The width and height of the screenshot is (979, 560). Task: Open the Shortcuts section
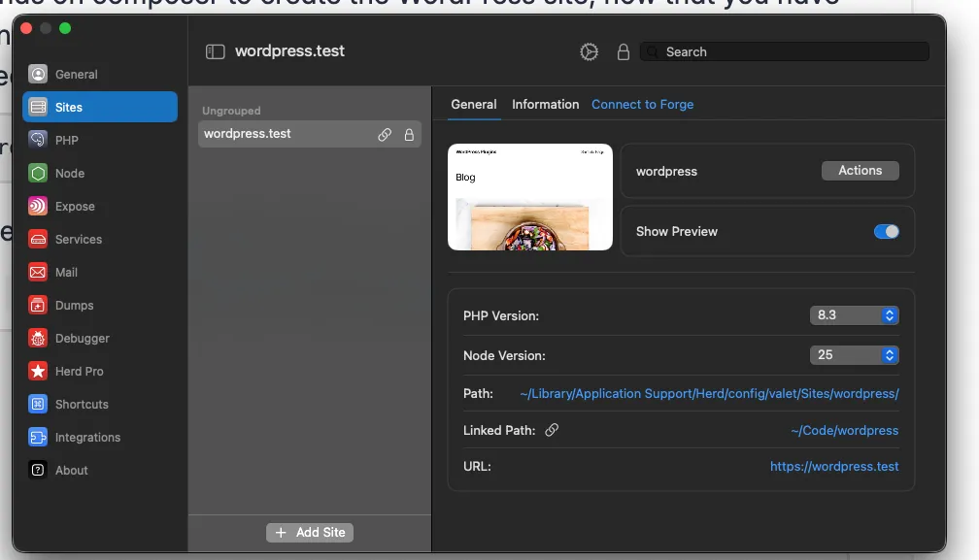(x=100, y=404)
